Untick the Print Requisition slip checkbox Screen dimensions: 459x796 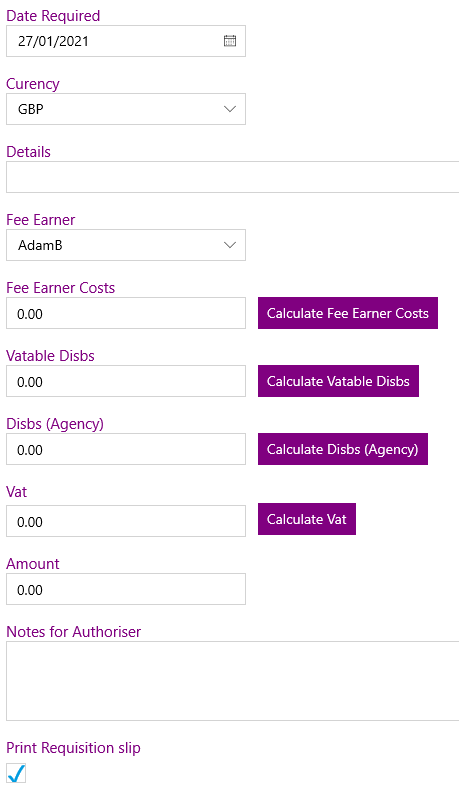16,774
